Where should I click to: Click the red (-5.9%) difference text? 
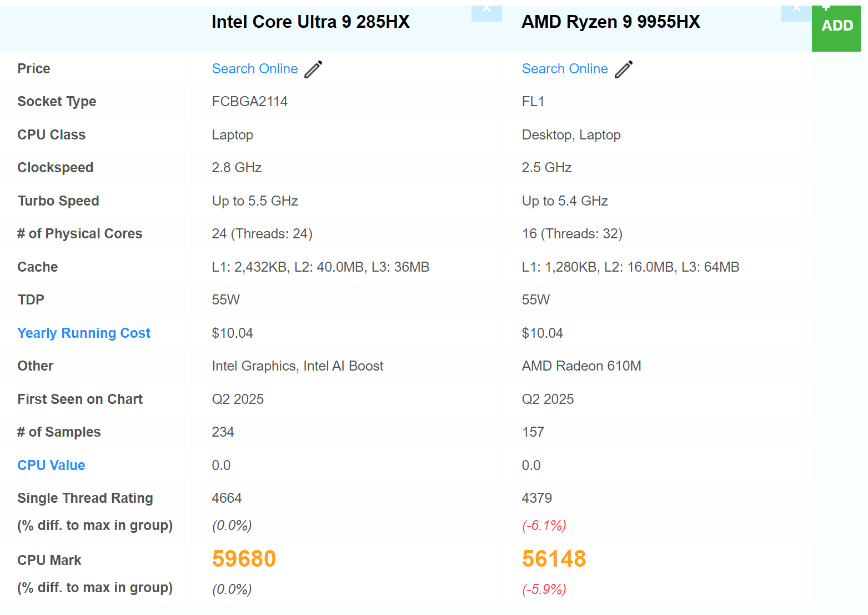click(x=544, y=589)
